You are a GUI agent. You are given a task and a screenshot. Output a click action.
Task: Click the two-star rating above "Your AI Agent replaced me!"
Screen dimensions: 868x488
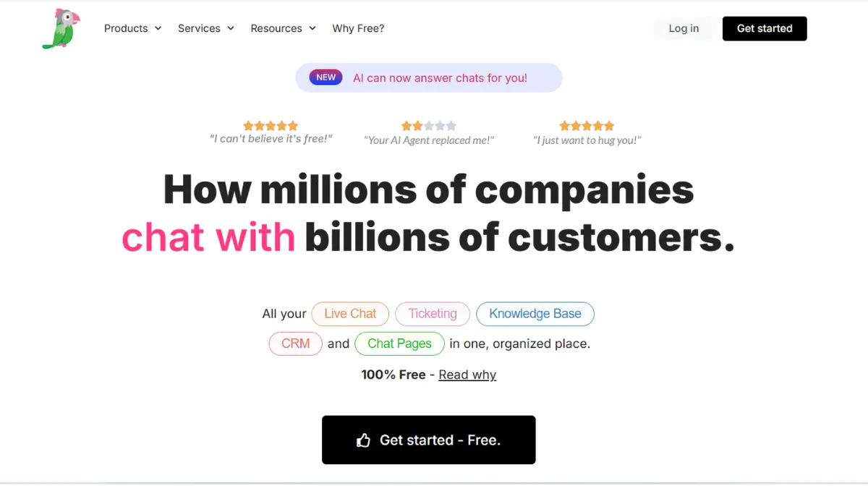point(429,125)
